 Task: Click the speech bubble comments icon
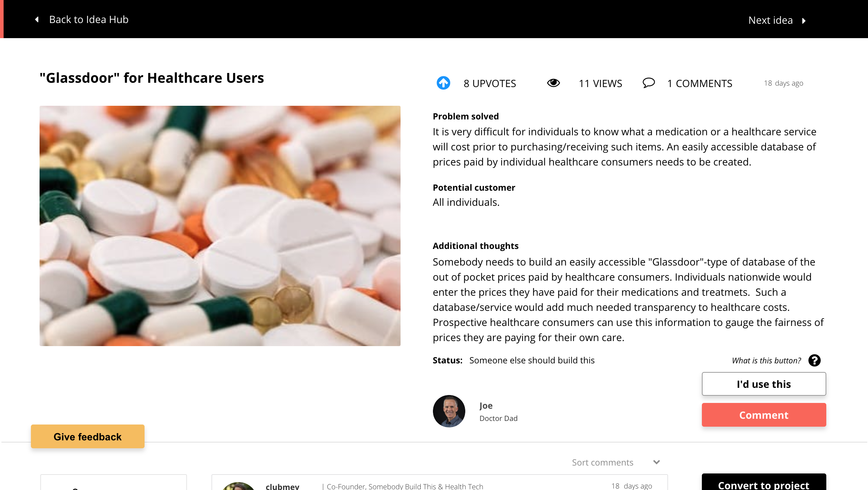coord(649,83)
